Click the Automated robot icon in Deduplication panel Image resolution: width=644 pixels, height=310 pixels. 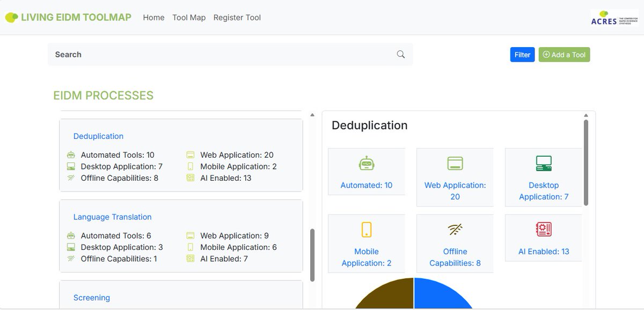pos(367,163)
